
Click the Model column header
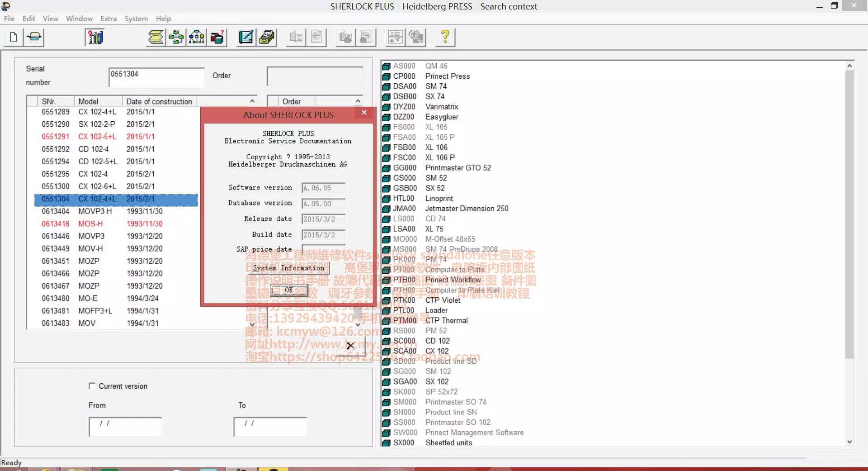pyautogui.click(x=98, y=101)
